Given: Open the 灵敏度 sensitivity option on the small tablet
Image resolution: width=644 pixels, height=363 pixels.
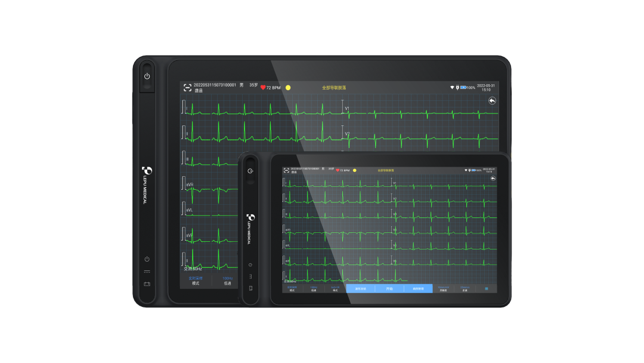Looking at the screenshot, I should click(x=443, y=289).
